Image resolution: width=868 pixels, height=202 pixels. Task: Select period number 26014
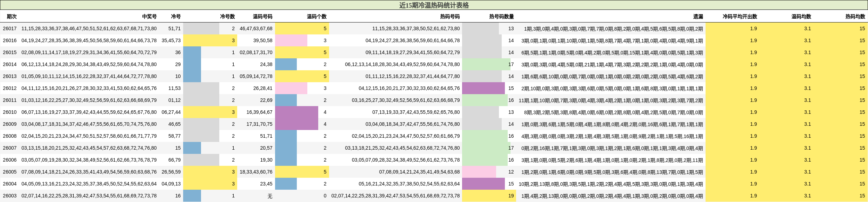click(x=9, y=64)
